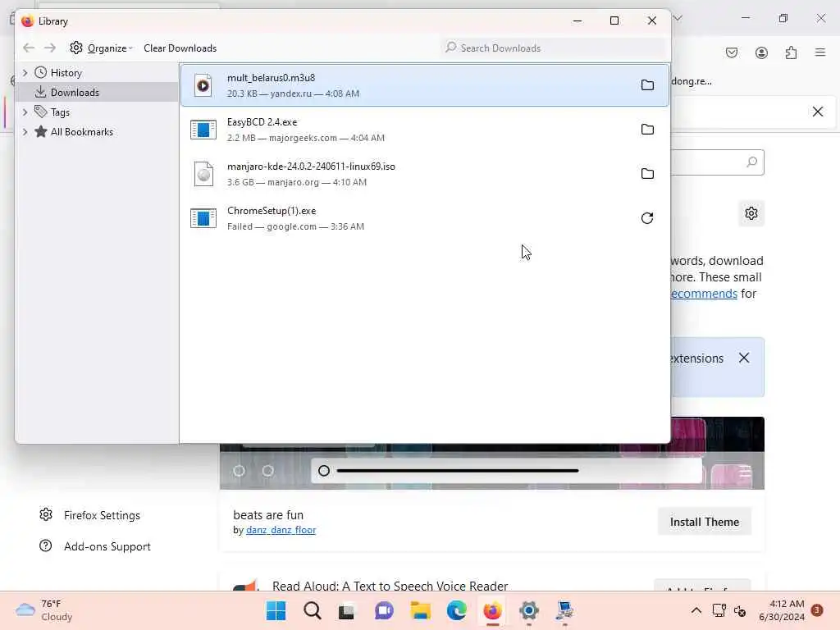Open Task View on the taskbar
Screen dimensions: 840x630
pos(347,610)
